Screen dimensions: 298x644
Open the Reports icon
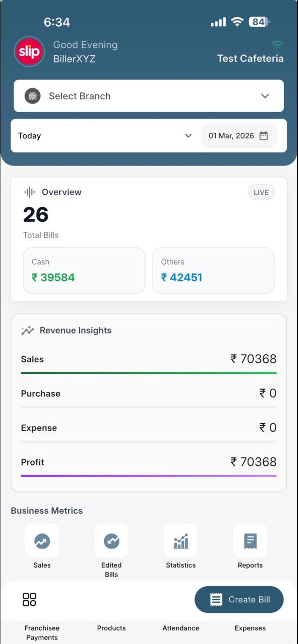point(250,541)
